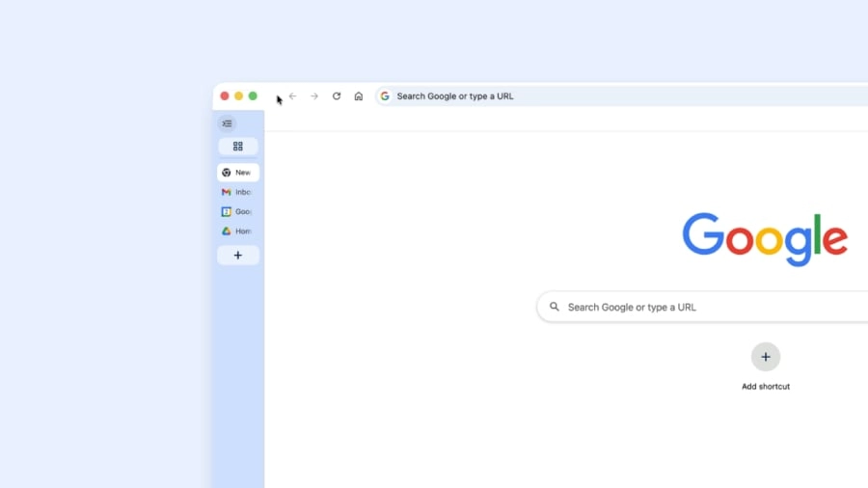The height and width of the screenshot is (488, 868).
Task: Close the browser window with red button
Action: click(x=225, y=96)
